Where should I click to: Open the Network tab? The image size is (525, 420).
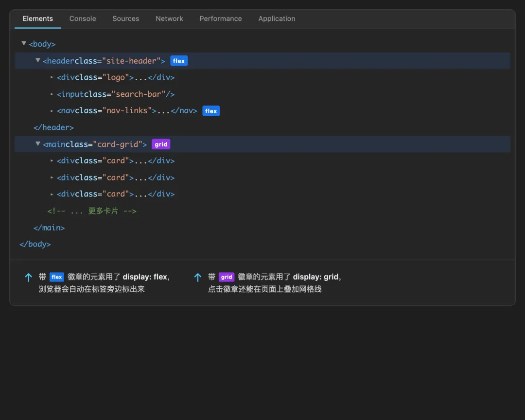point(169,18)
